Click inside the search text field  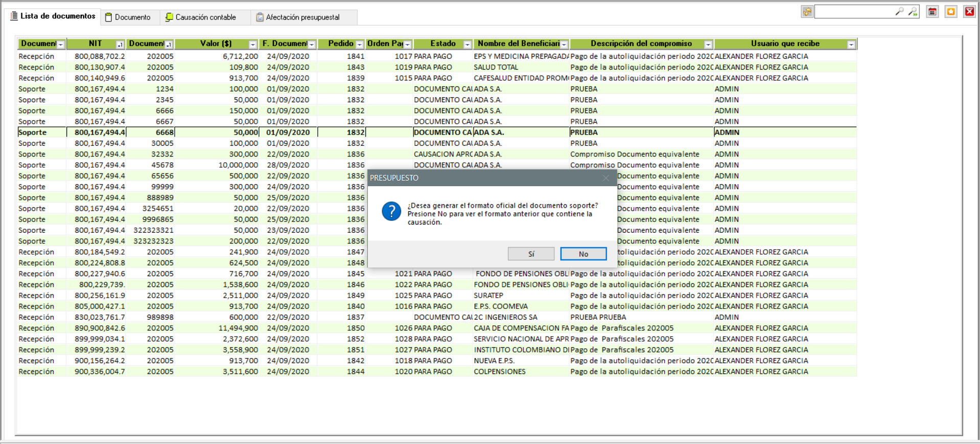[853, 12]
